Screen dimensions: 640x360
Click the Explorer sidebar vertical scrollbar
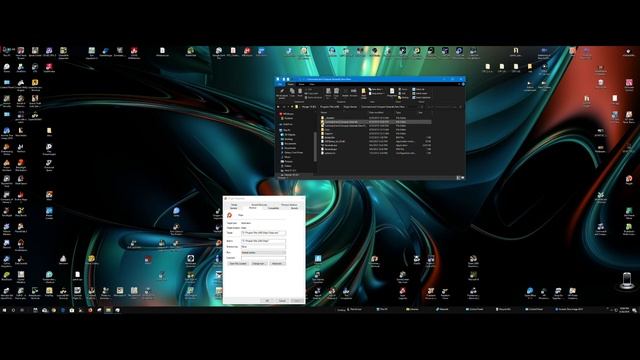click(315, 147)
